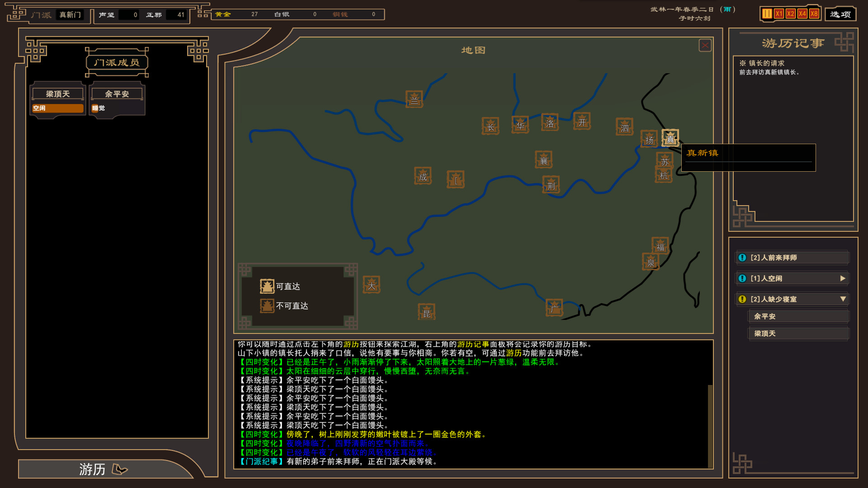The height and width of the screenshot is (488, 868).
Task: Set game speed to X2
Action: point(790,14)
